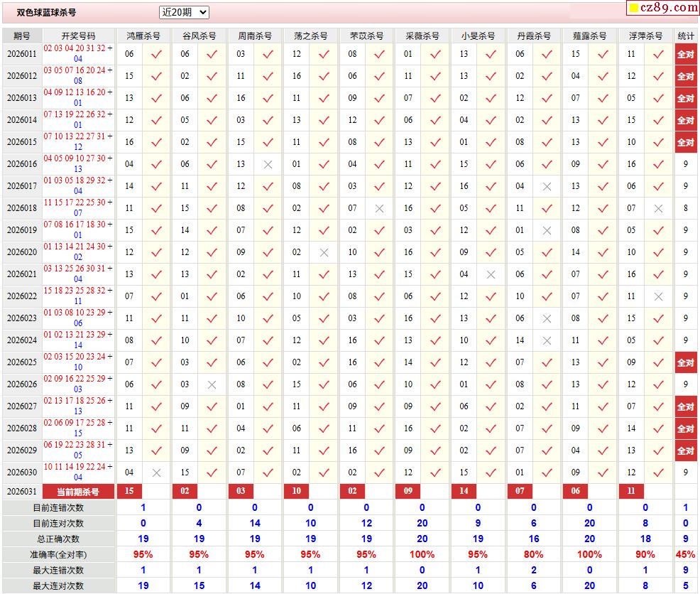
Task: Click the red 当前期杀号 label
Action: point(79,491)
